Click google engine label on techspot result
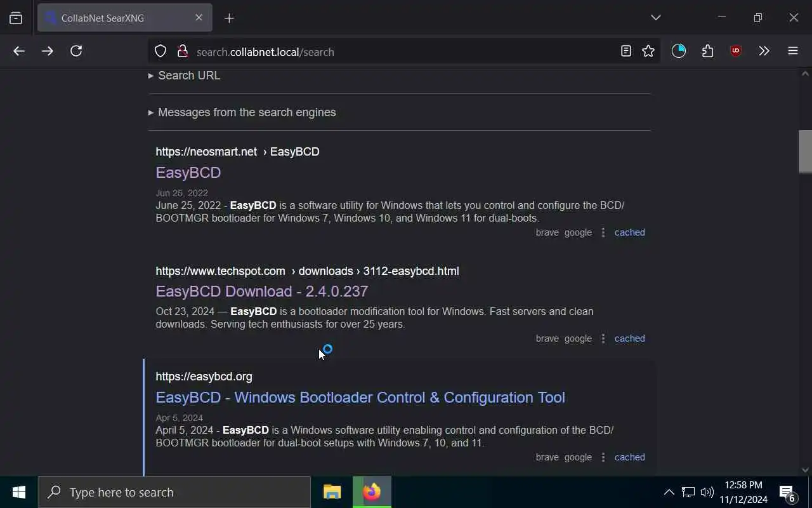 pos(578,338)
